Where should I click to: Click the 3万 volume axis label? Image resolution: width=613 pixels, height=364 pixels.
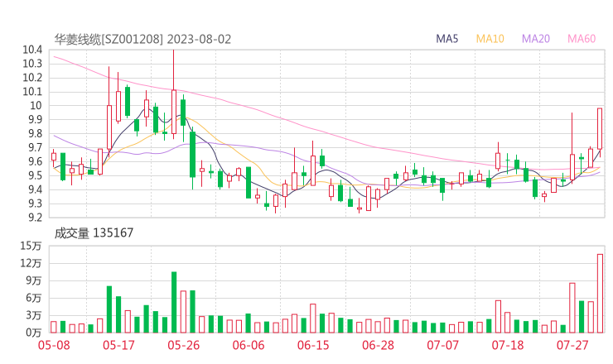[33, 315]
